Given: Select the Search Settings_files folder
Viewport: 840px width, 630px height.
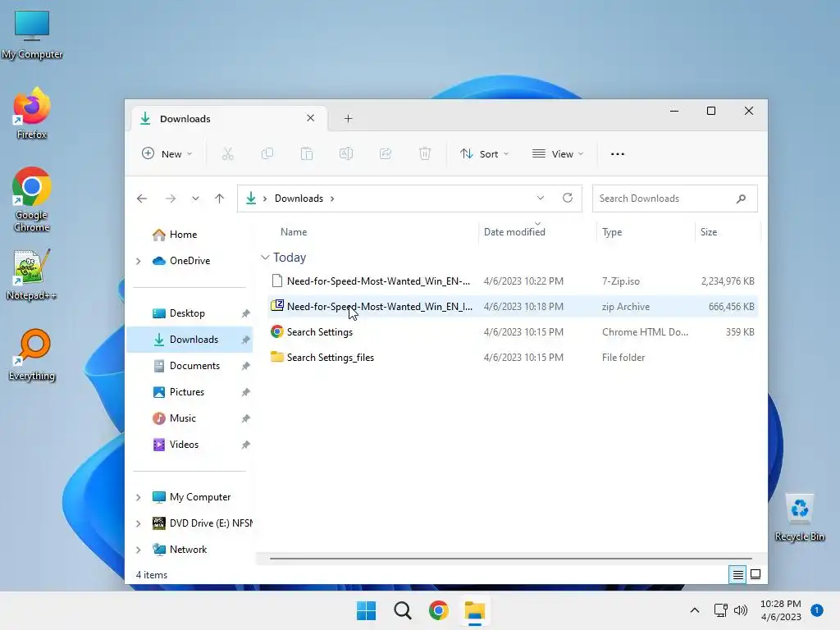Looking at the screenshot, I should (513, 358).
